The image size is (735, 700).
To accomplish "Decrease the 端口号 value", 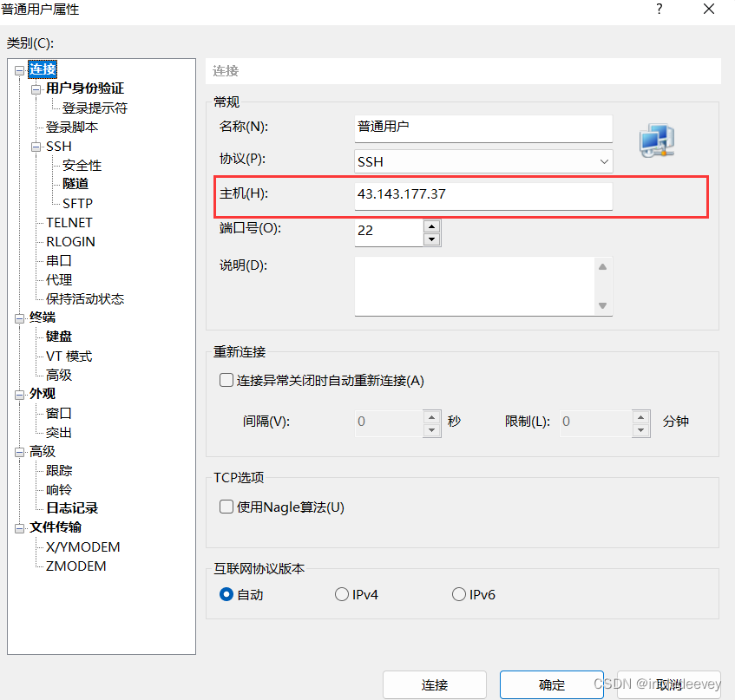I will click(432, 239).
